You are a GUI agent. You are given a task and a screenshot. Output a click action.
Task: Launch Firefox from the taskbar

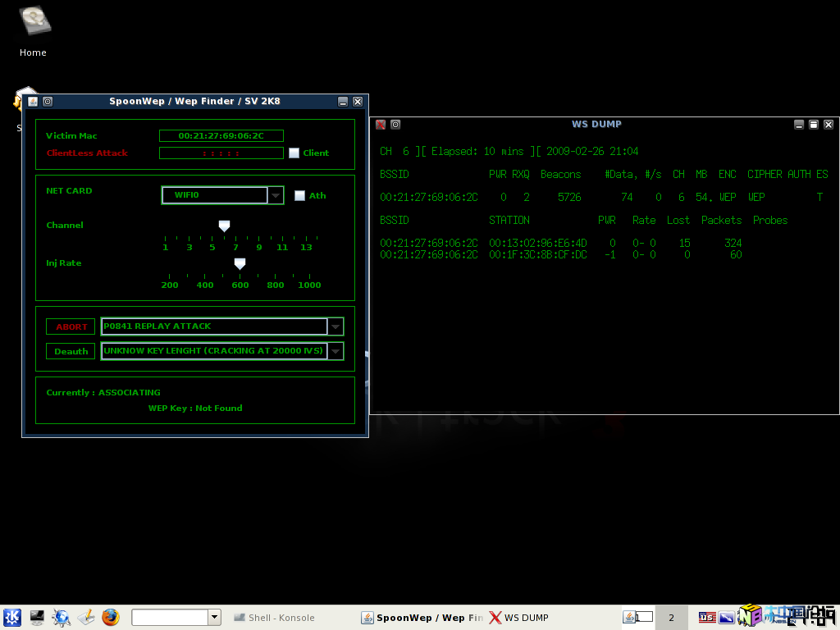111,618
